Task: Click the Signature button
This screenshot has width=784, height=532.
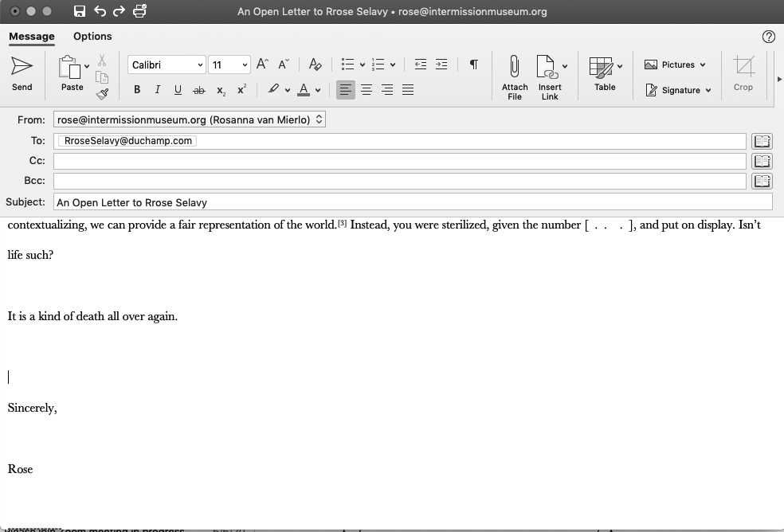Action: coord(678,90)
